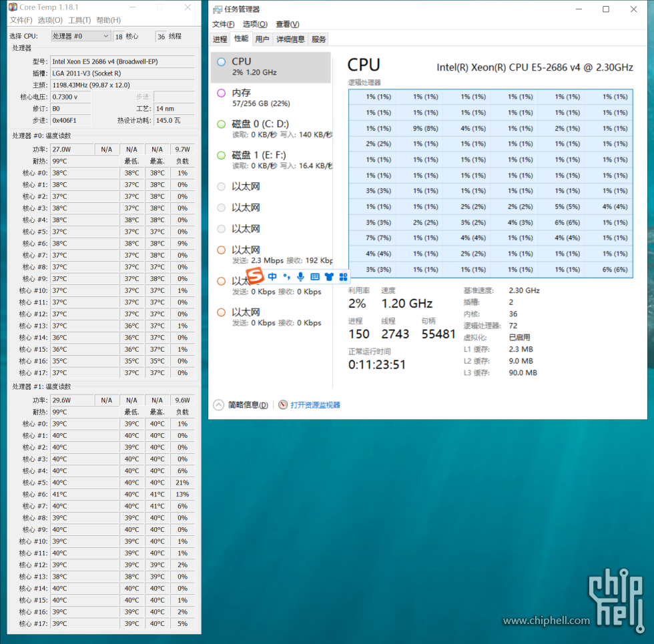
Task: Switch to the 服务 tab
Action: (x=319, y=39)
